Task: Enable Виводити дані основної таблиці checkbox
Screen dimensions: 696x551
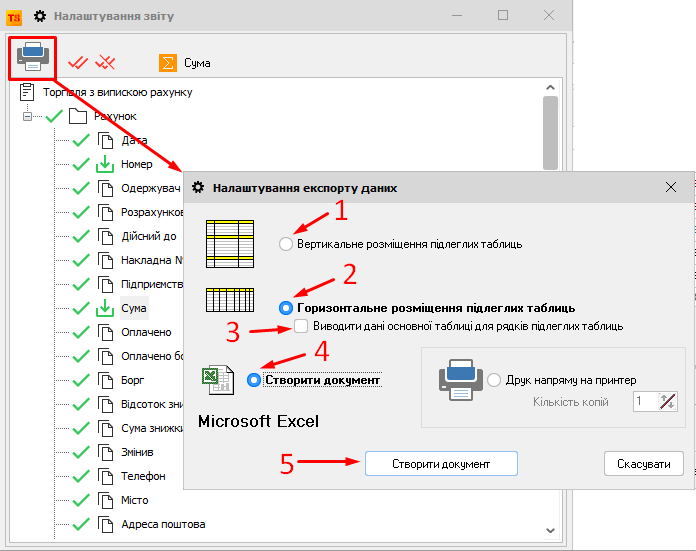Action: pyautogui.click(x=301, y=326)
